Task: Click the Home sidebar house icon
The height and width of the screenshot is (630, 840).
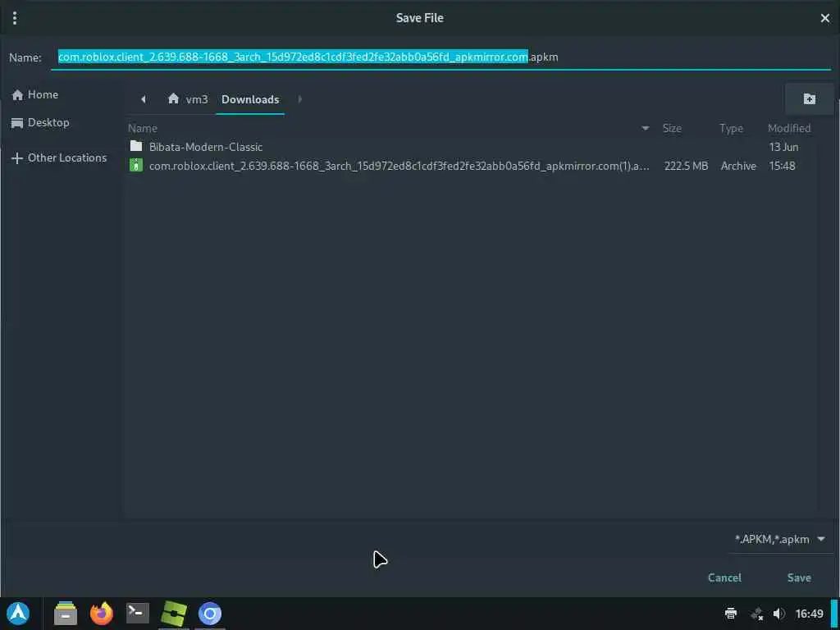Action: point(18,95)
